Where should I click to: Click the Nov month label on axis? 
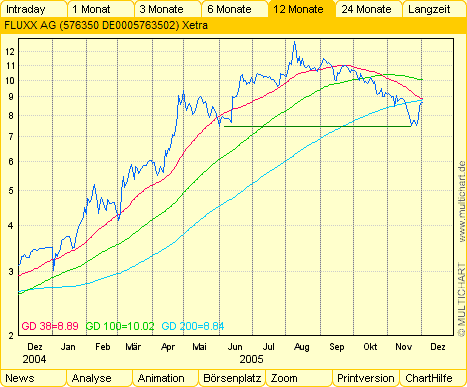point(403,347)
